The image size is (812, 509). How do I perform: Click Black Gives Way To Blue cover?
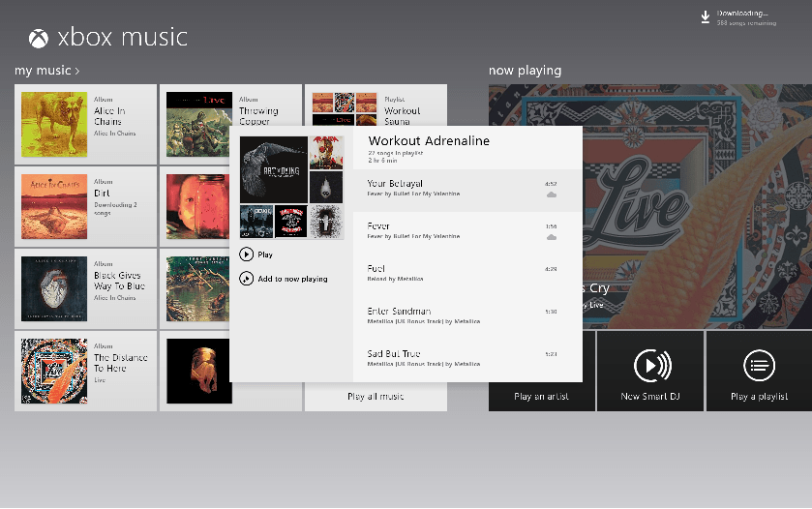click(54, 289)
